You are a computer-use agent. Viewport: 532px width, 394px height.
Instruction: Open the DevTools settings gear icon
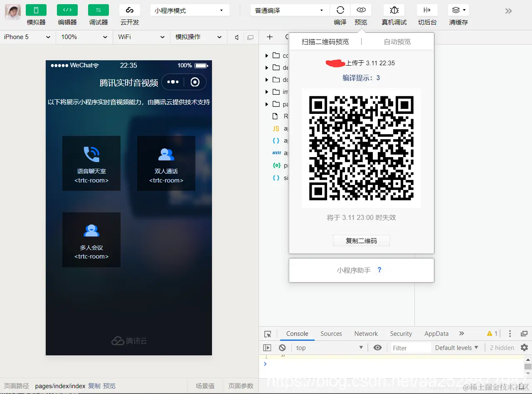tap(524, 347)
